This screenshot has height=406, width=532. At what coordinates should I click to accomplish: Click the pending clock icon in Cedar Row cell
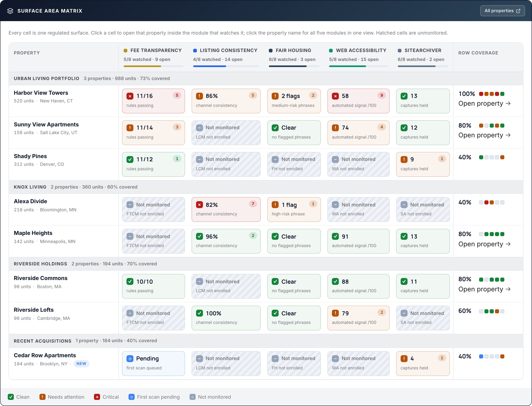tap(130, 359)
